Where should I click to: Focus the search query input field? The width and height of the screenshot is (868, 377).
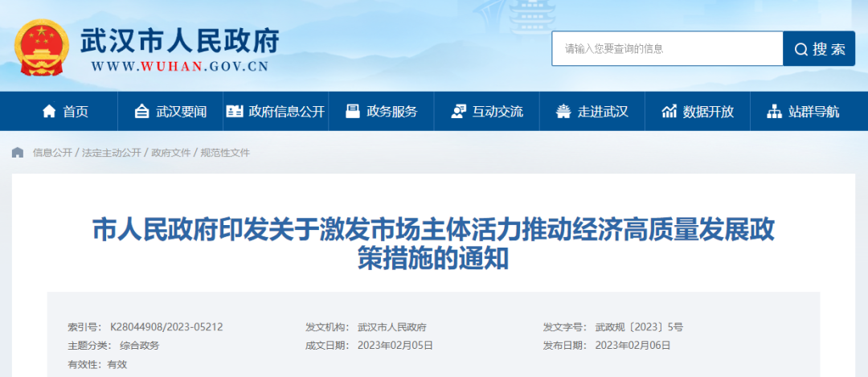(667, 49)
